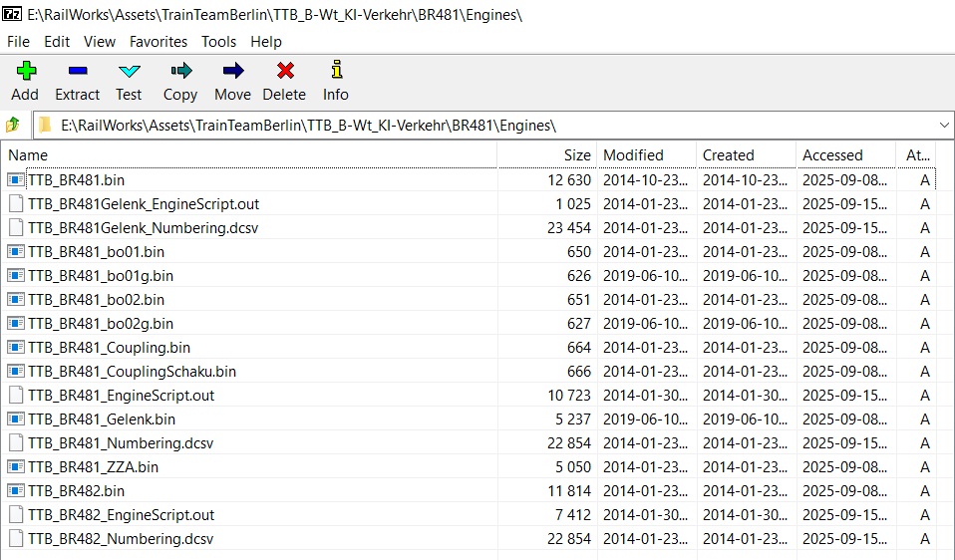Image resolution: width=955 pixels, height=560 pixels.
Task: Click the Move arrow icon
Action: 232,71
